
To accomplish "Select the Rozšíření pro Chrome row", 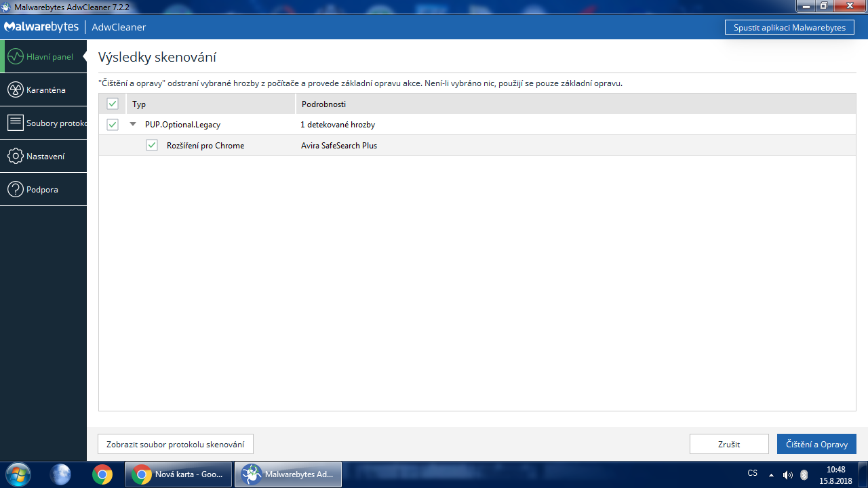I will tap(477, 145).
